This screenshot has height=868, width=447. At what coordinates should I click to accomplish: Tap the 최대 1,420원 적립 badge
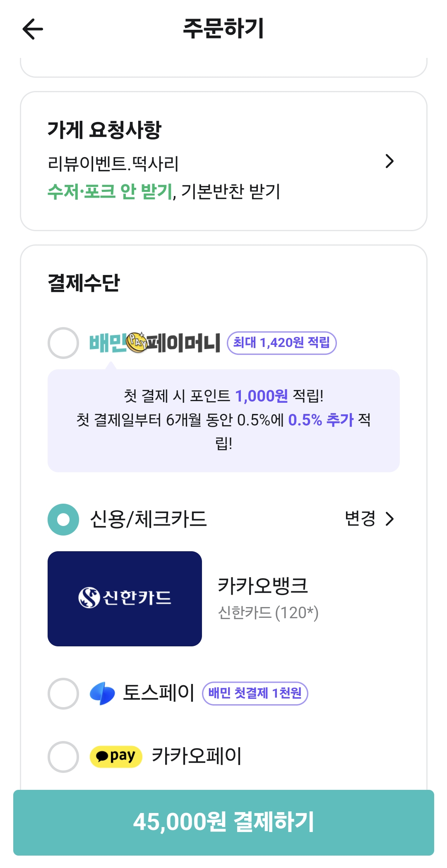(x=281, y=343)
